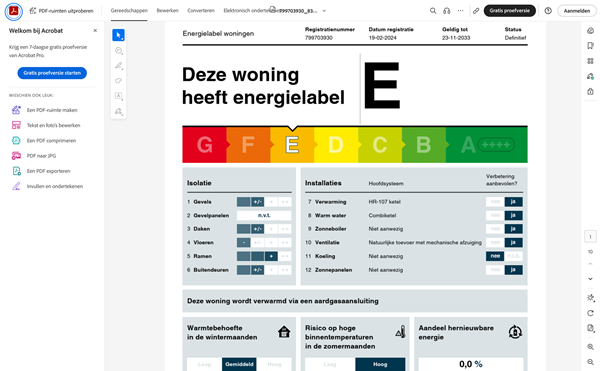This screenshot has height=371, width=600.
Task: Choose the comment bubble tool in toolbar
Action: coord(119,50)
